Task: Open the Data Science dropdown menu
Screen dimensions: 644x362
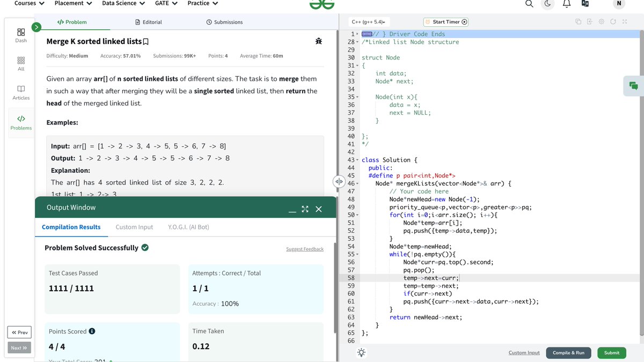Action: coord(123,3)
